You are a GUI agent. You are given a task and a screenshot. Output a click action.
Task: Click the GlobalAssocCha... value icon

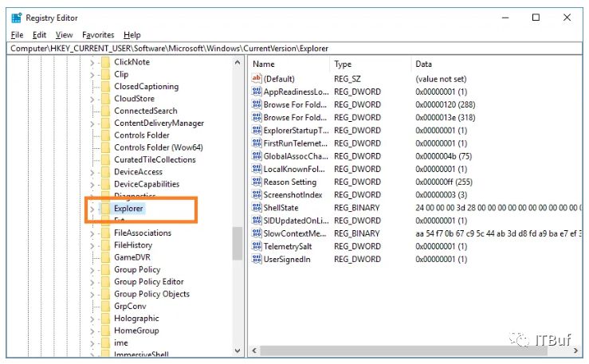click(257, 156)
